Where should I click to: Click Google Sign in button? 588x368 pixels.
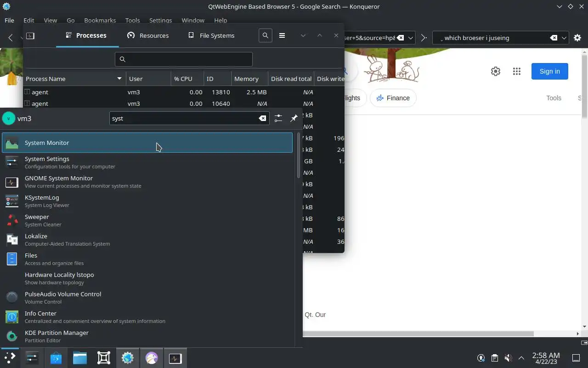[550, 71]
